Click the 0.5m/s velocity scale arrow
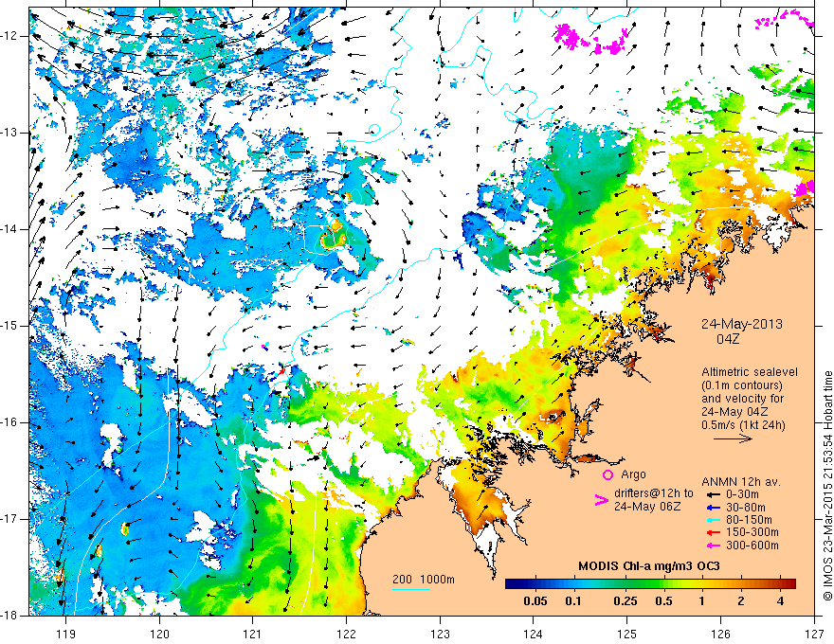Screen dimensions: 834x644 733,438
